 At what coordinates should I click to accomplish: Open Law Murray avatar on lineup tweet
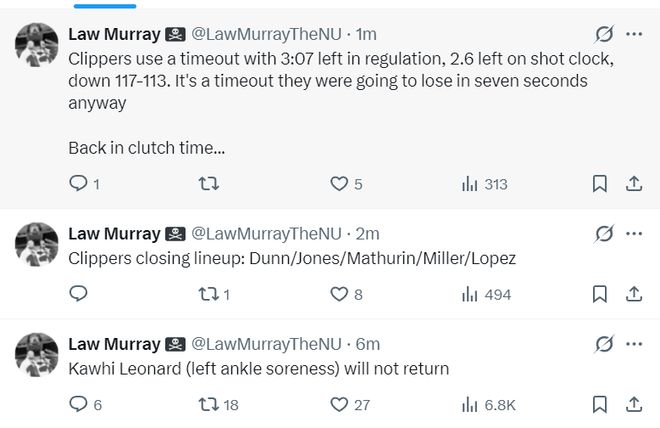(37, 242)
